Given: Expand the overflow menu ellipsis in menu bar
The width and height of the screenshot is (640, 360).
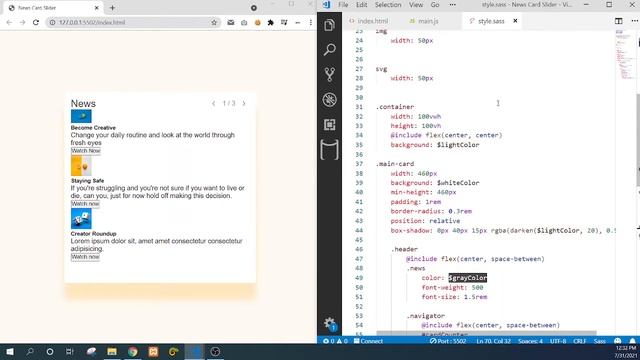Looking at the screenshot, I should pos(453,5).
